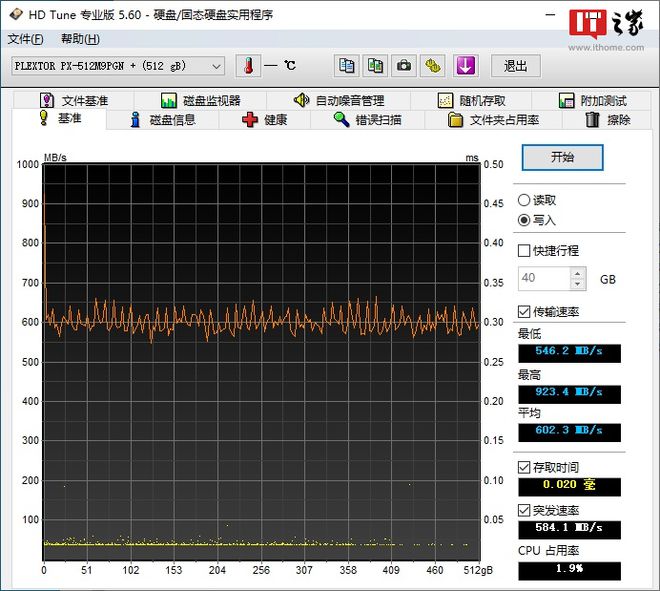Switch to the 磁盘监视器 tab
The width and height of the screenshot is (660, 591).
point(201,101)
